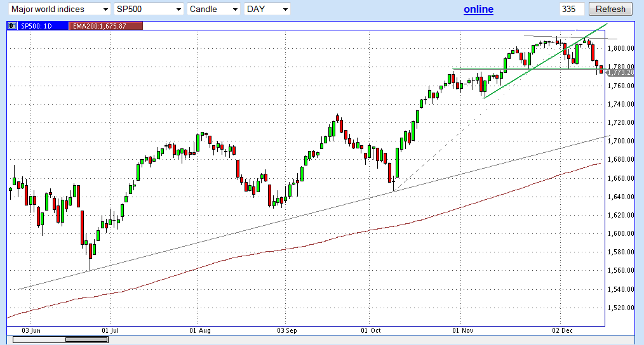Open the Candle chart type dropdown
The image size is (644, 345).
tap(213, 9)
